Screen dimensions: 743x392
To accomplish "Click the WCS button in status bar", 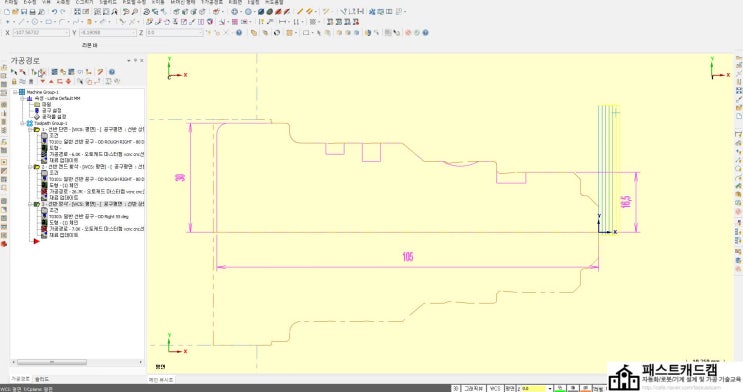I will (495, 388).
